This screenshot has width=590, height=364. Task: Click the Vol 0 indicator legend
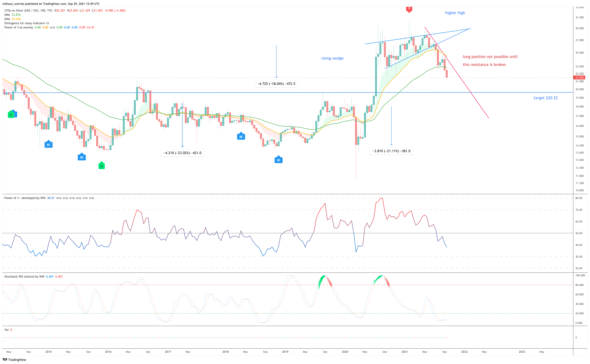[8, 330]
